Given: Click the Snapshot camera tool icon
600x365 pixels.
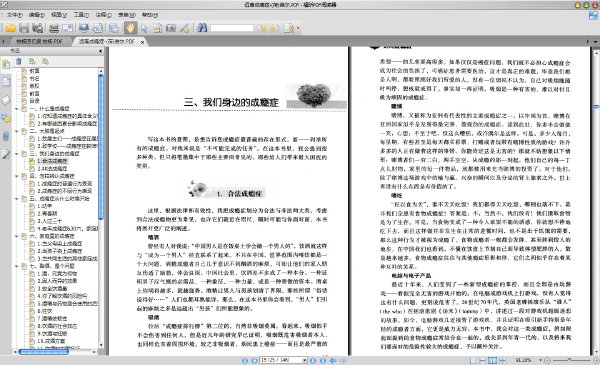Looking at the screenshot, I should coord(171,28).
